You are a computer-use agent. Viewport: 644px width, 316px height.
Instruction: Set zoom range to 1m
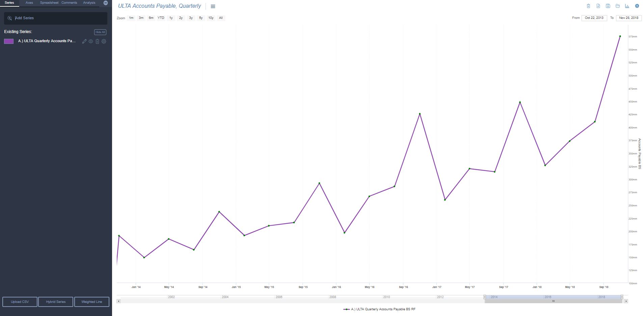(131, 18)
